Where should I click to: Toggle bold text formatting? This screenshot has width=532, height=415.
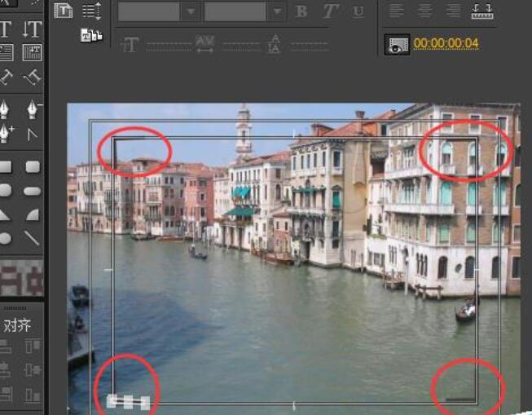point(301,11)
